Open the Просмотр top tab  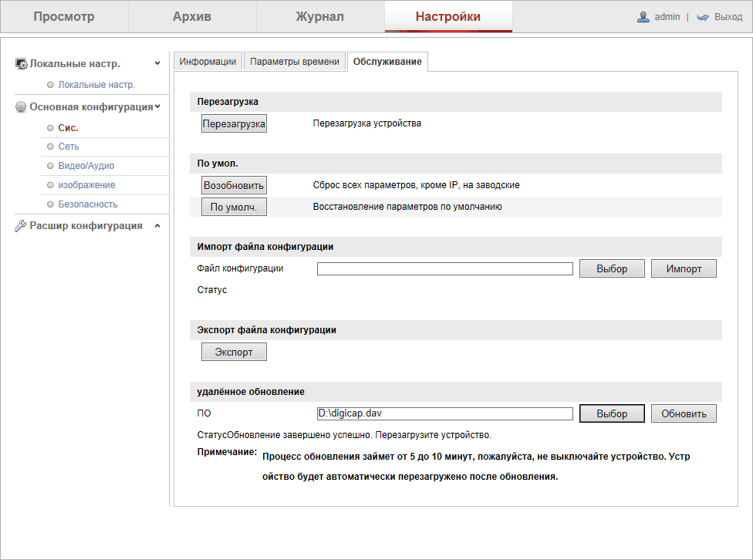[64, 16]
